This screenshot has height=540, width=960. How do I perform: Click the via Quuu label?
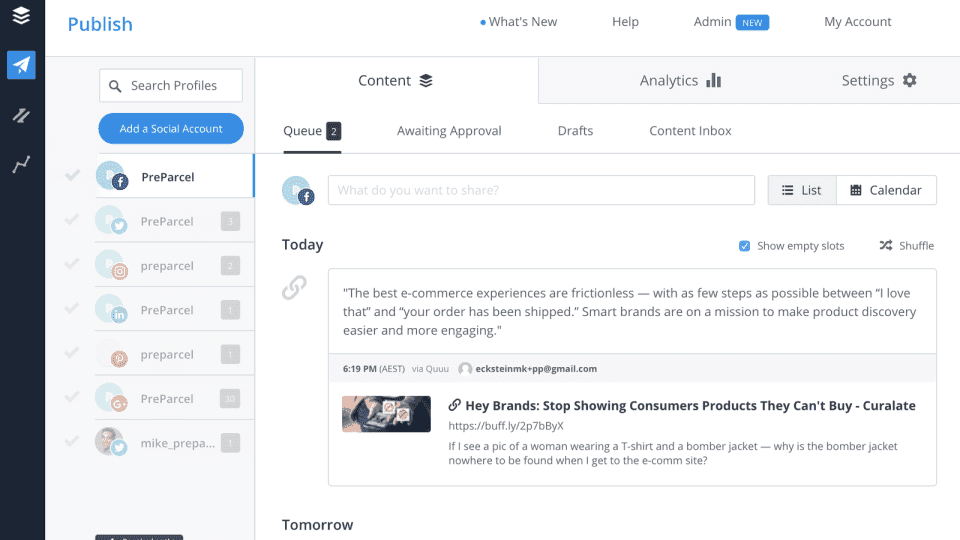pyautogui.click(x=430, y=369)
